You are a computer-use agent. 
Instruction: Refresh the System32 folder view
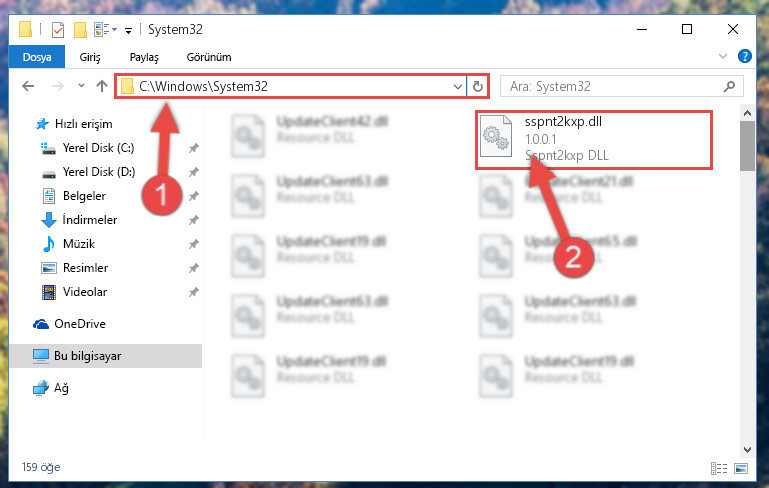point(478,87)
